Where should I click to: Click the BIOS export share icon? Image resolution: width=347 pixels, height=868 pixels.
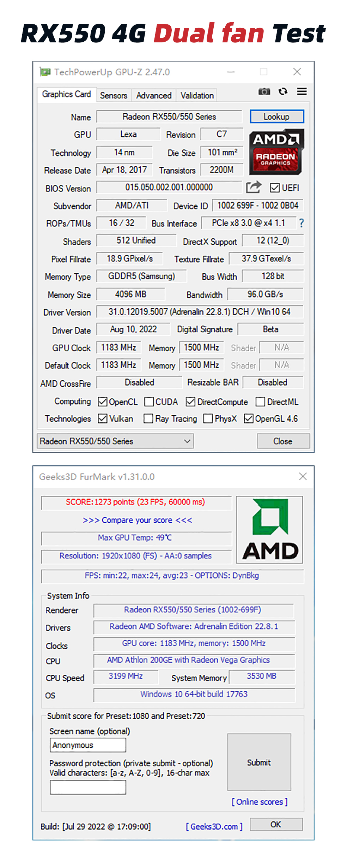[x=254, y=187]
